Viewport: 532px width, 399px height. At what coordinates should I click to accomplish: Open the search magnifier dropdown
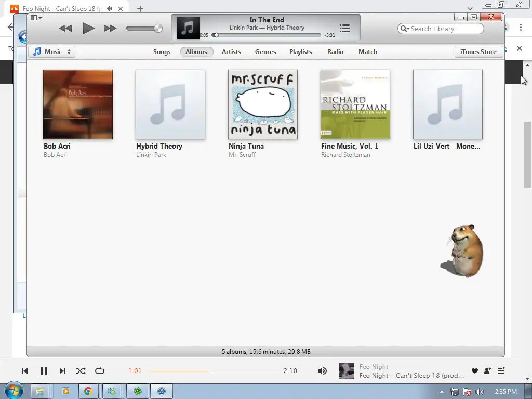[x=404, y=29]
